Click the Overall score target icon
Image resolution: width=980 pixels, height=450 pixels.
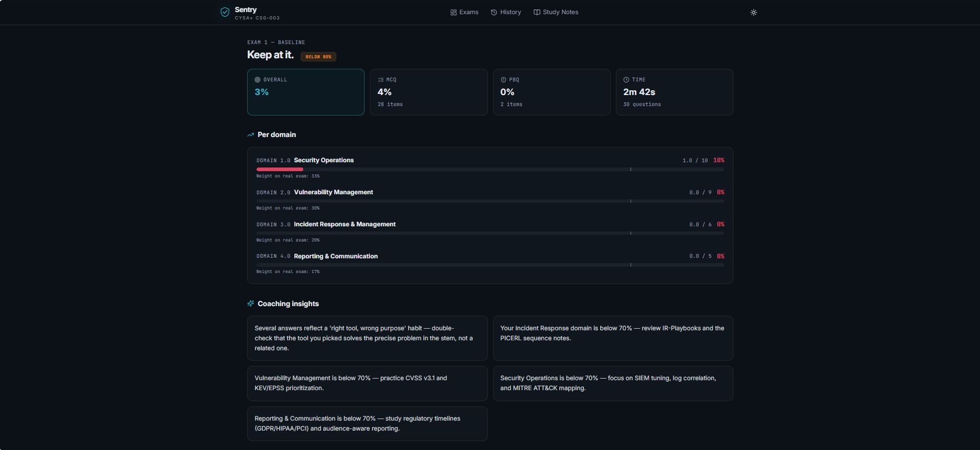[258, 80]
